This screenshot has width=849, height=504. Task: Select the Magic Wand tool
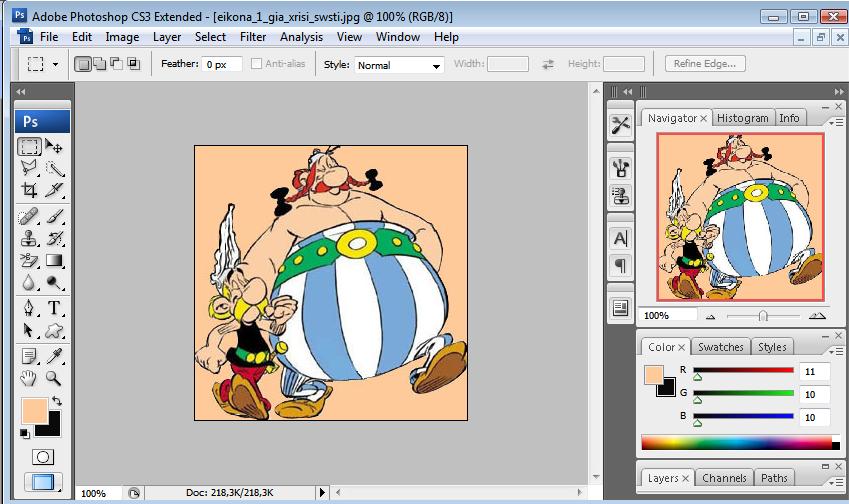click(54, 168)
